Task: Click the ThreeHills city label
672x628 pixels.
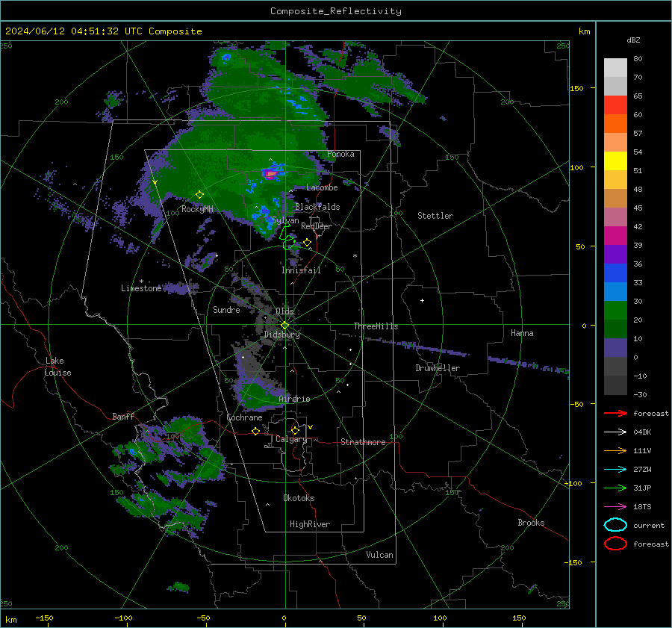Action: [x=376, y=326]
